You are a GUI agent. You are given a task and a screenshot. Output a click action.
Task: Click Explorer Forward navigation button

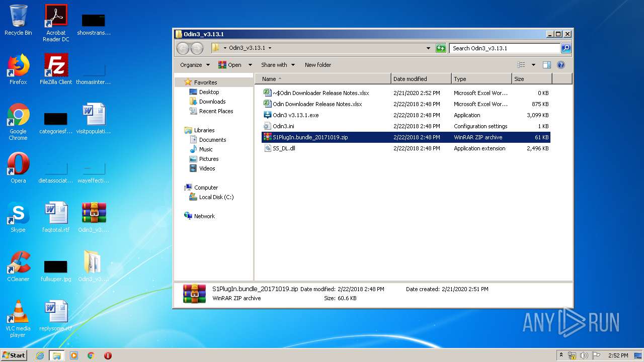[197, 48]
